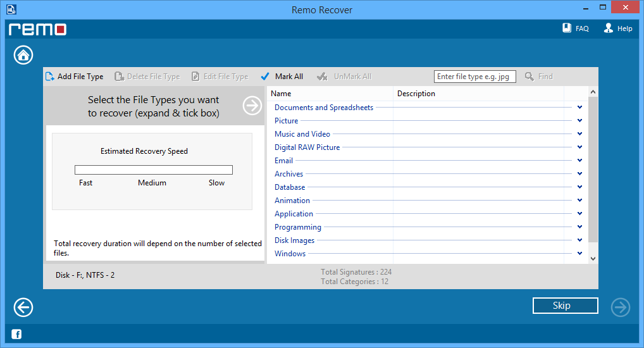Select the Application category
644x348 pixels.
point(294,214)
